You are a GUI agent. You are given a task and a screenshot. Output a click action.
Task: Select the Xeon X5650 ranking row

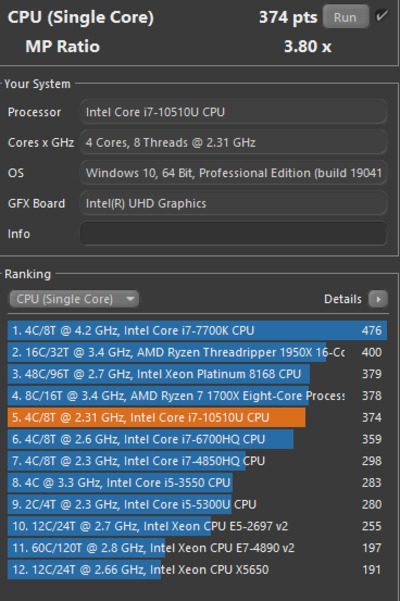click(197, 570)
